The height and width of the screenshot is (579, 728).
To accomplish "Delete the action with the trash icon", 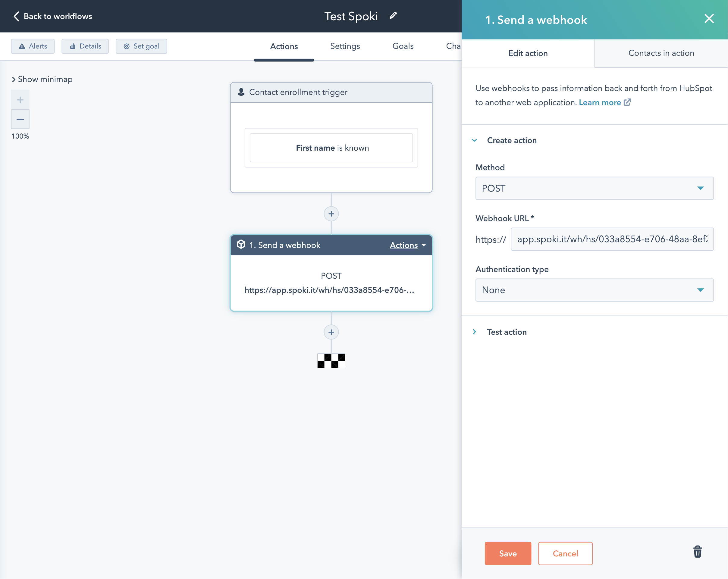I will (x=697, y=552).
